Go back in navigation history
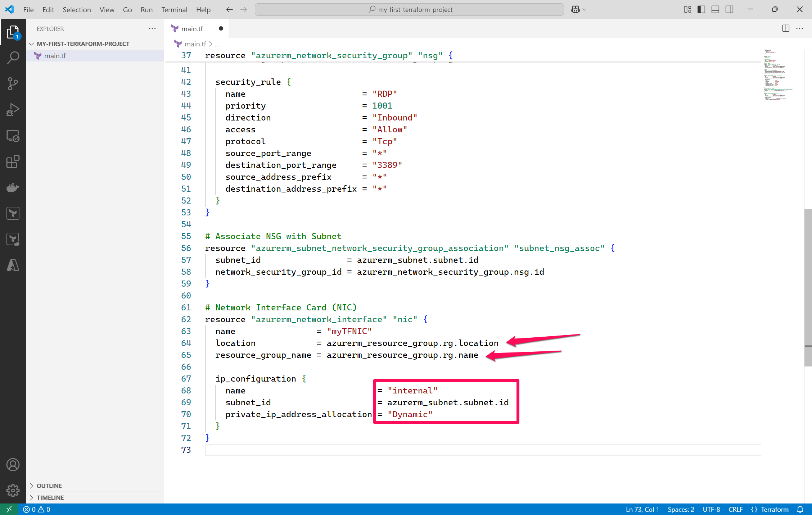This screenshot has width=812, height=515. (229, 10)
